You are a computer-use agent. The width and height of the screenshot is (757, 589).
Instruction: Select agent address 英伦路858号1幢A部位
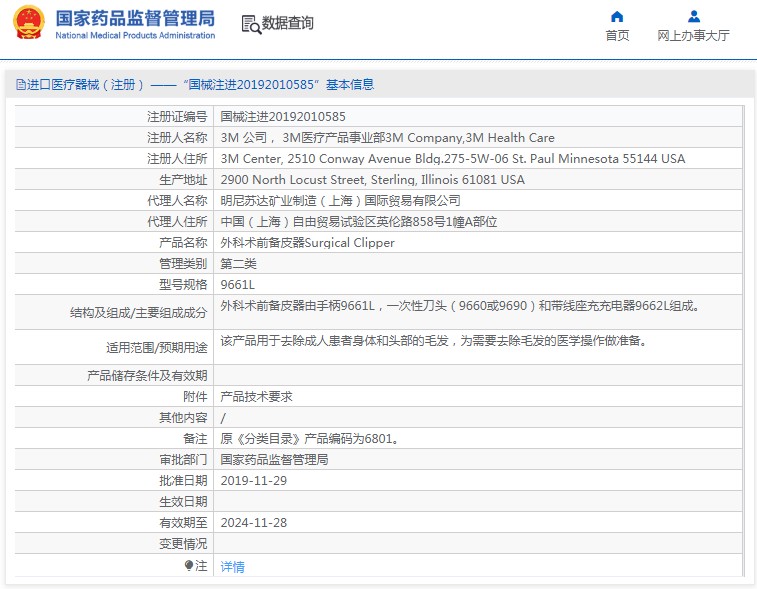tap(359, 222)
